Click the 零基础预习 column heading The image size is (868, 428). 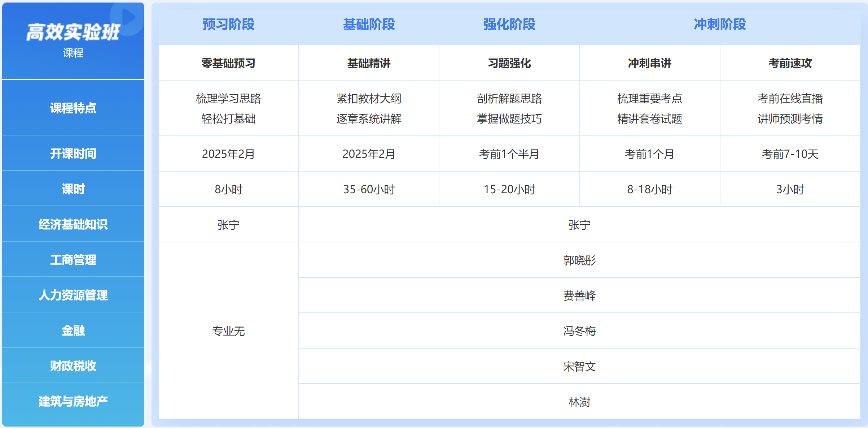click(228, 63)
